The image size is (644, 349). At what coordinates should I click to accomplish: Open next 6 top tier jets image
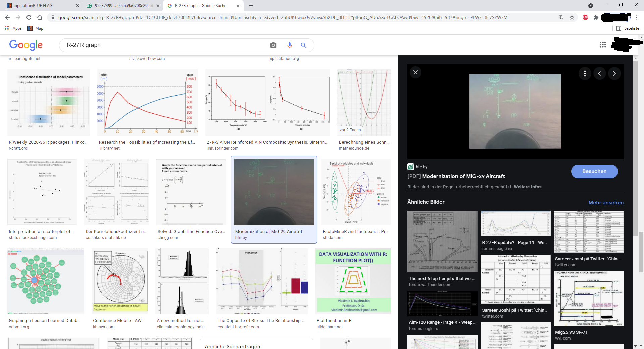(x=442, y=242)
